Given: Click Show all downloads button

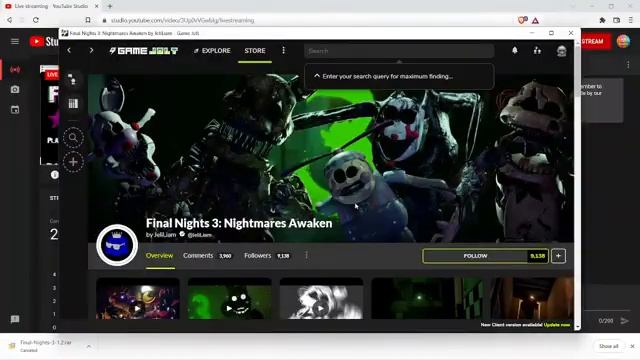Looking at the screenshot, I should click(609, 346).
